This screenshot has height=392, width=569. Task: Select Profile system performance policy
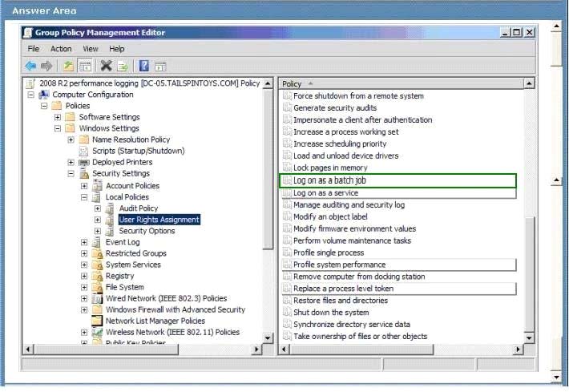(399, 265)
